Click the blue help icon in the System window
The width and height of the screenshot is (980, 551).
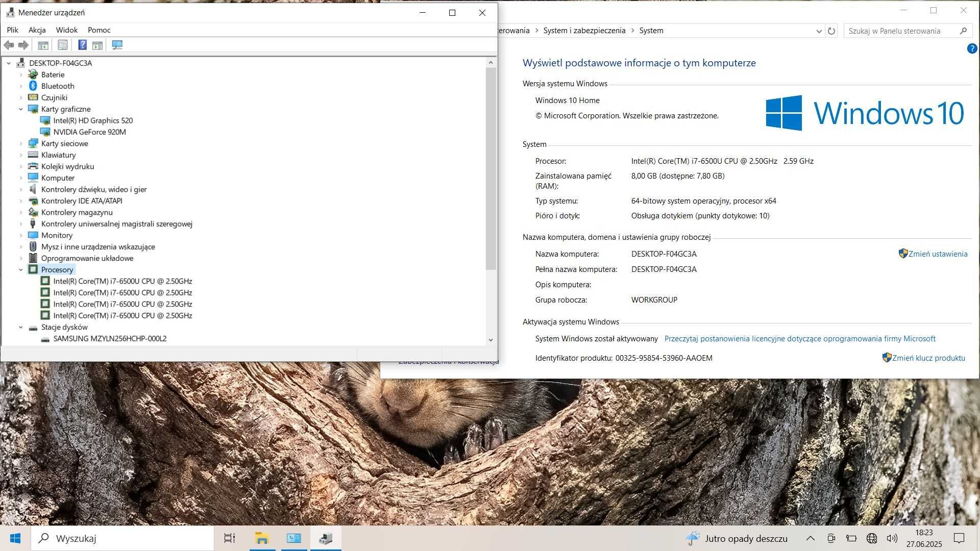(972, 49)
